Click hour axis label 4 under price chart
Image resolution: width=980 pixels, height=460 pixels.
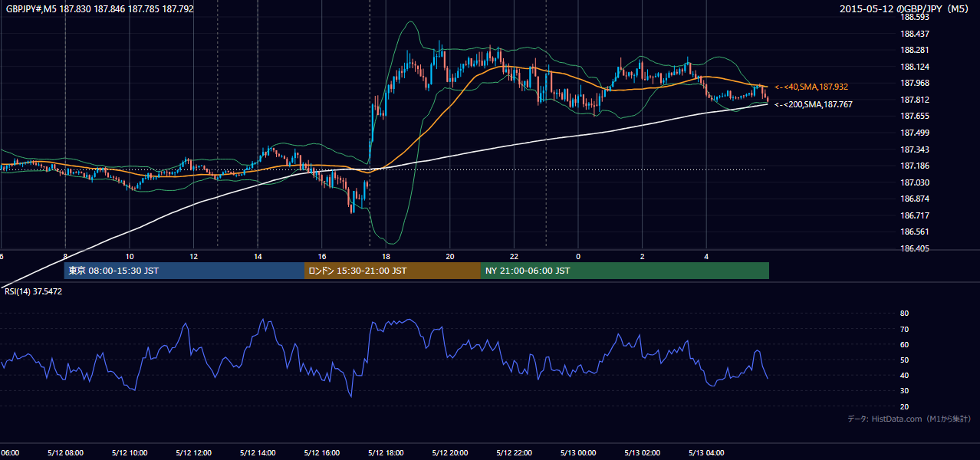point(706,256)
